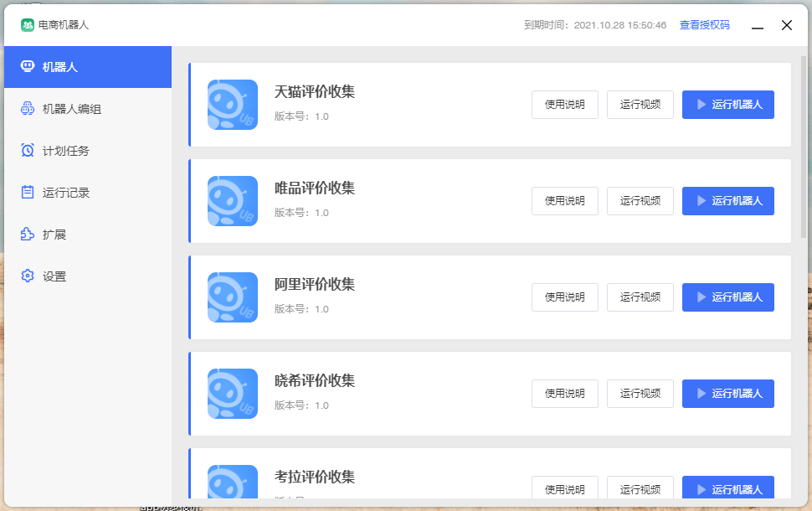The width and height of the screenshot is (812, 511).
Task: Click the robot thumbnail of 唯品评价收集
Action: coord(233,201)
